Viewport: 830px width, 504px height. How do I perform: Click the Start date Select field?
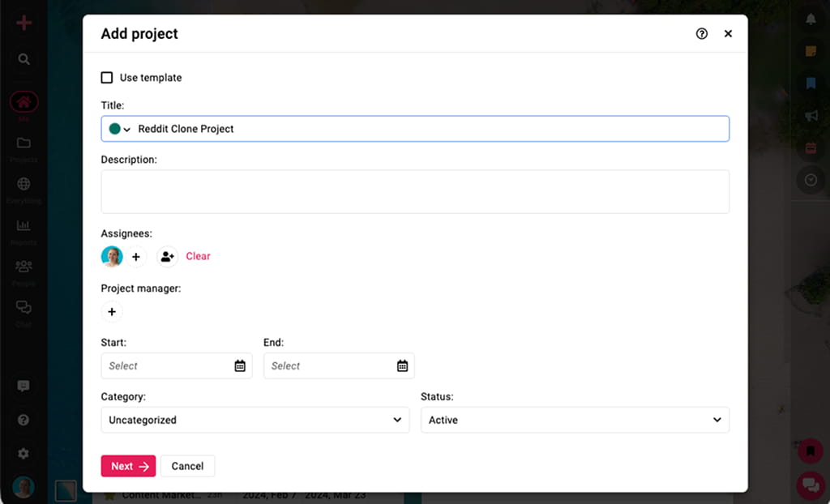pyautogui.click(x=176, y=365)
